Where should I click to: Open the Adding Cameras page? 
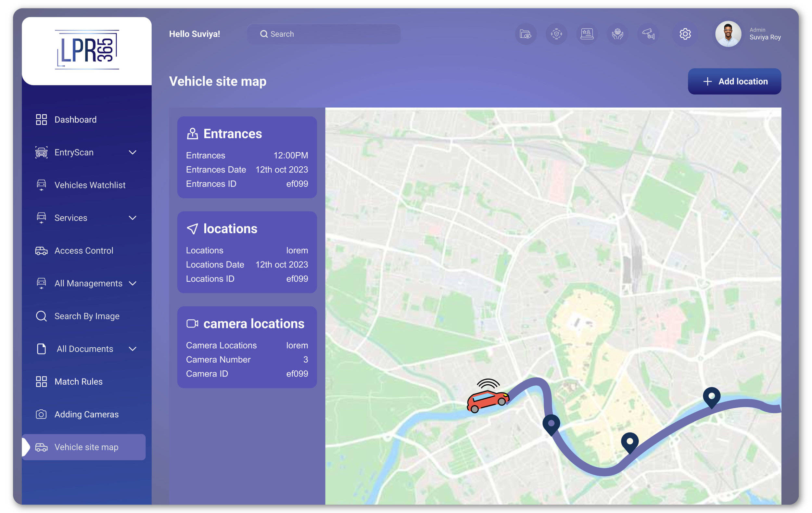coord(86,414)
